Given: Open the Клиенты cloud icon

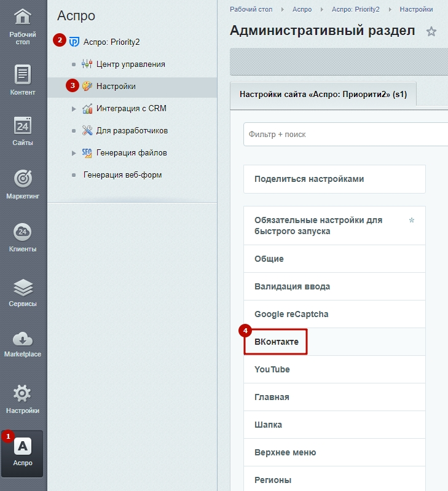Looking at the screenshot, I should coord(23,232).
